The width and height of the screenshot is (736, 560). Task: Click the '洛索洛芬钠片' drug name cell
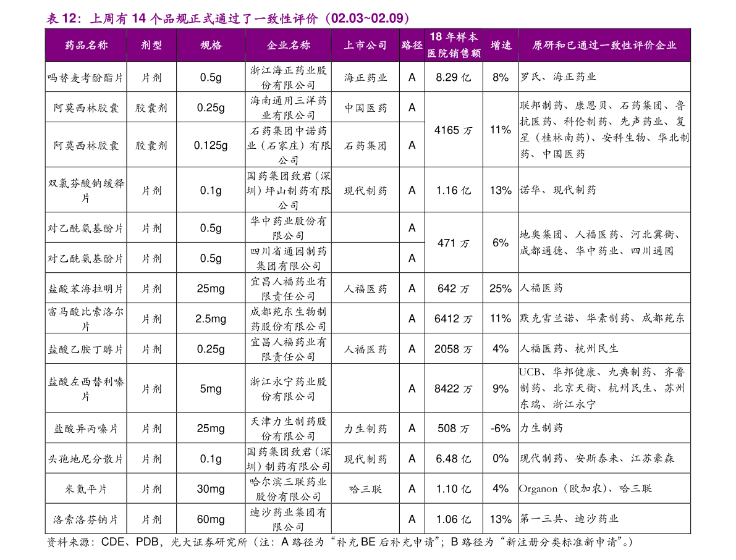85,519
